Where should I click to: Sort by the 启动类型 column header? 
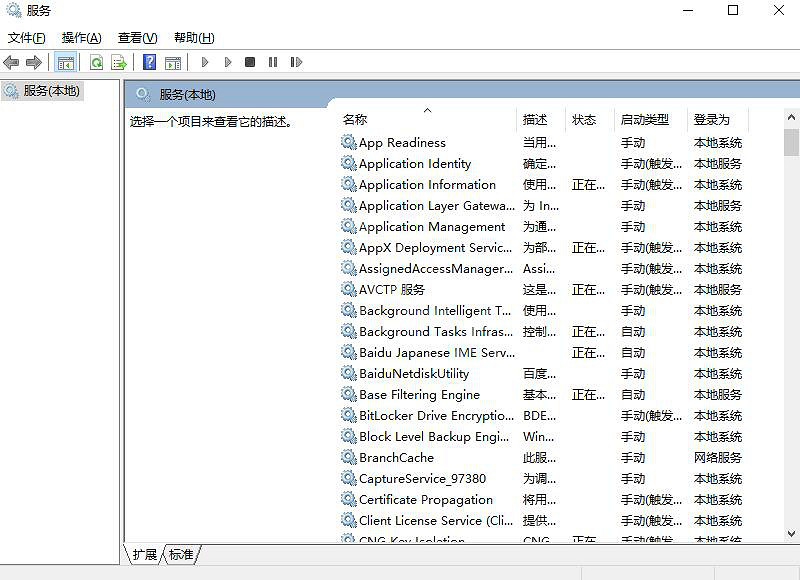pyautogui.click(x=644, y=119)
